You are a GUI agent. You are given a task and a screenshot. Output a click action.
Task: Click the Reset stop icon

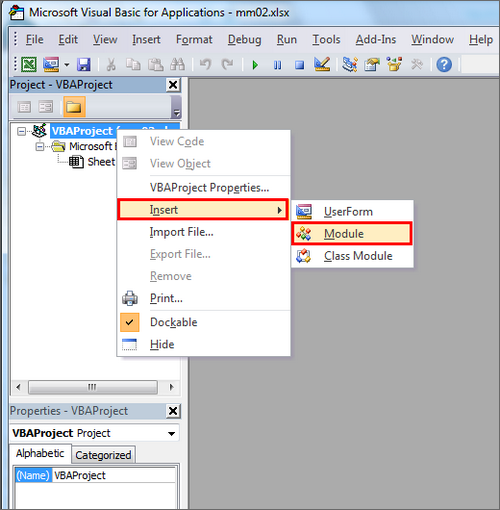point(299,64)
